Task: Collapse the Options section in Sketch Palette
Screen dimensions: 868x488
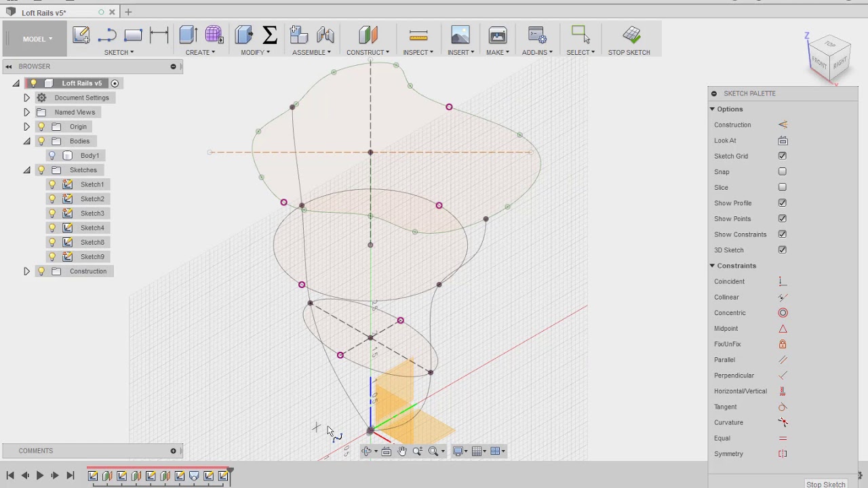Action: 713,109
